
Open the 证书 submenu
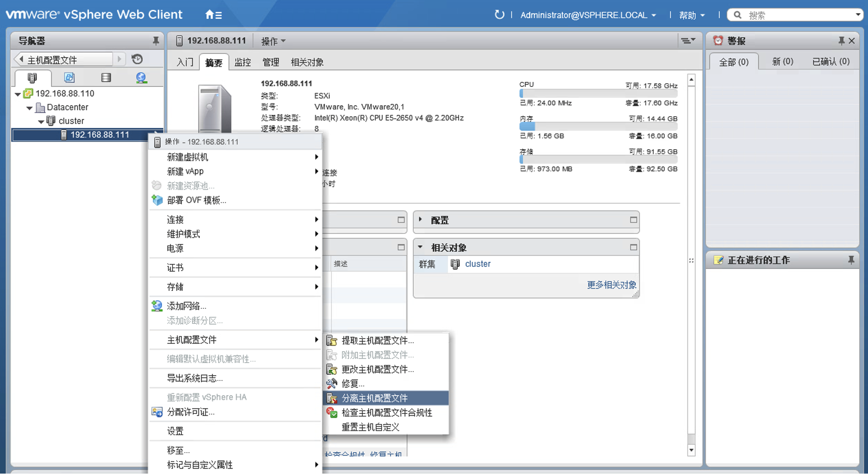pyautogui.click(x=235, y=267)
